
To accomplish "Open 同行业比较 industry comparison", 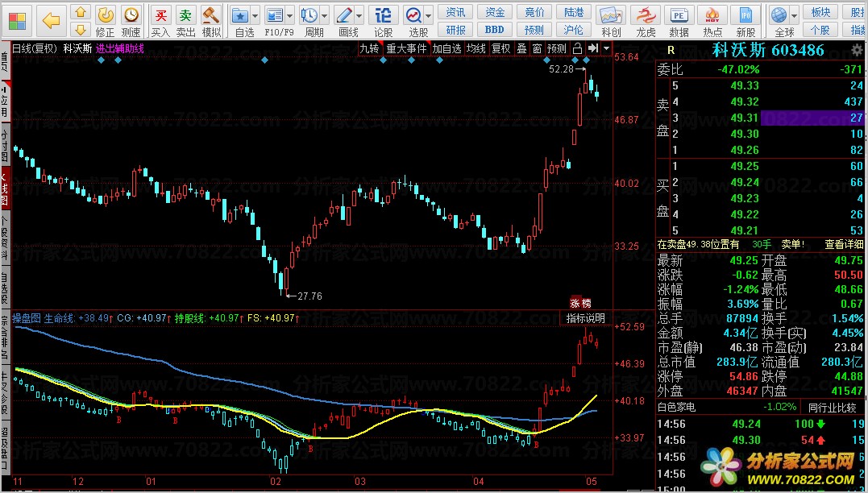I will pos(832,408).
